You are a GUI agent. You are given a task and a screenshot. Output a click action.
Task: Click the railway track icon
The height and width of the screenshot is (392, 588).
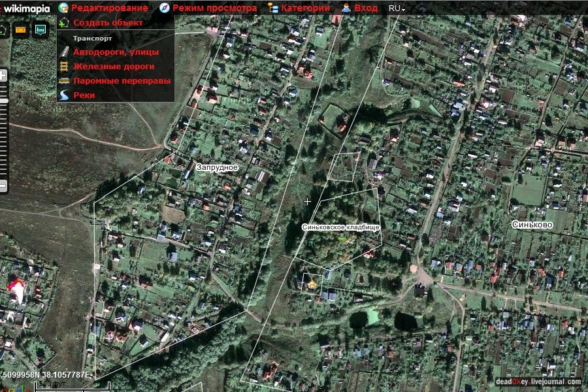click(65, 67)
